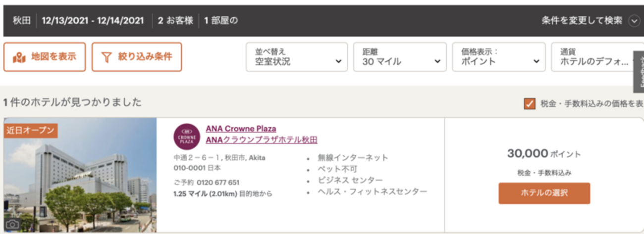
Task: Click the ホテルの選択 button
Action: (x=544, y=193)
